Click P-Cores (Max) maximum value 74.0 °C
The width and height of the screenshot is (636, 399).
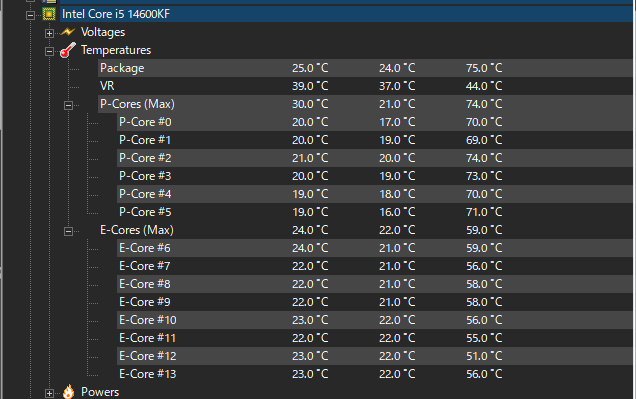point(484,104)
